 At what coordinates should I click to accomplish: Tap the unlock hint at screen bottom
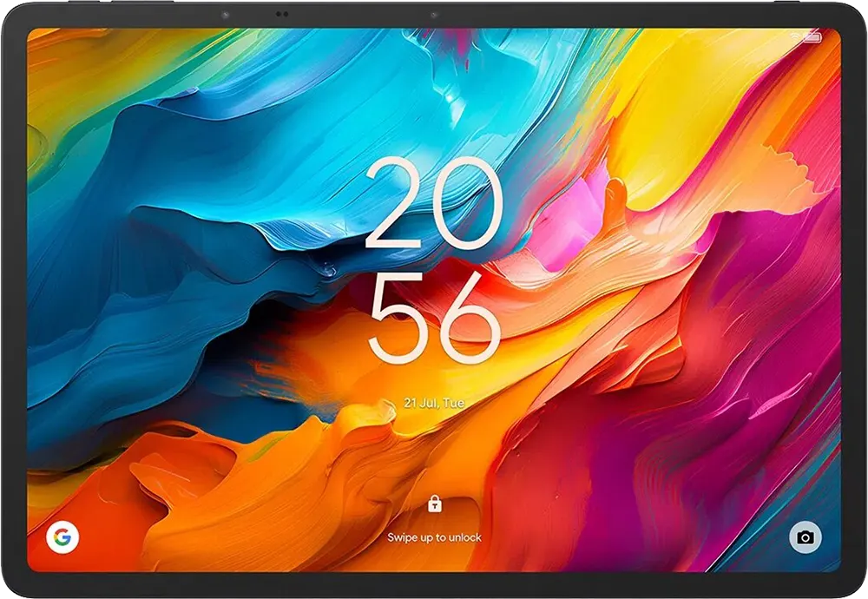point(434,536)
